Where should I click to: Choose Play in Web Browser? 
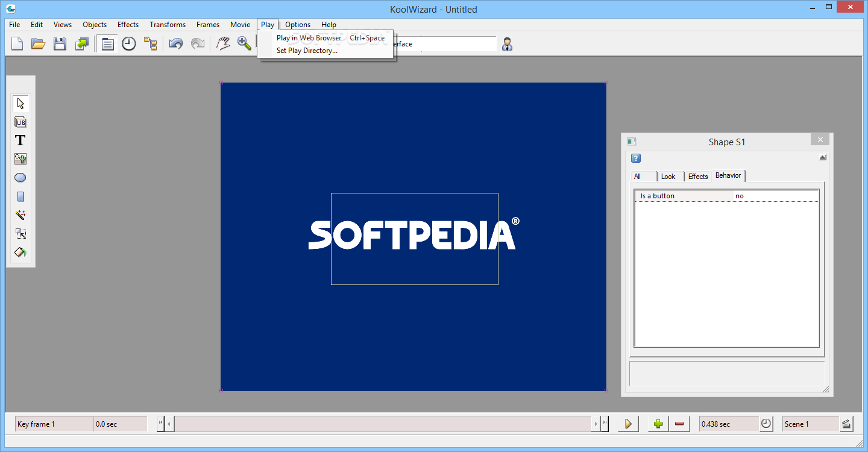click(x=325, y=37)
